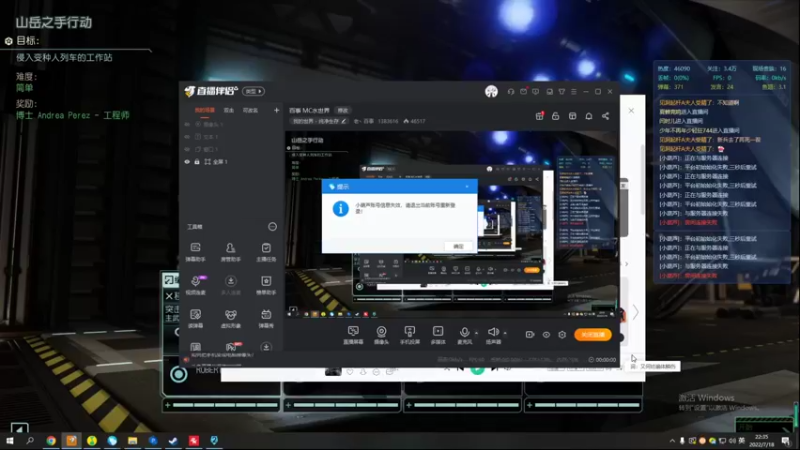Screen dimensions: 800x450
Task: Open the mail envelope icon in title bar
Action: [x=523, y=91]
